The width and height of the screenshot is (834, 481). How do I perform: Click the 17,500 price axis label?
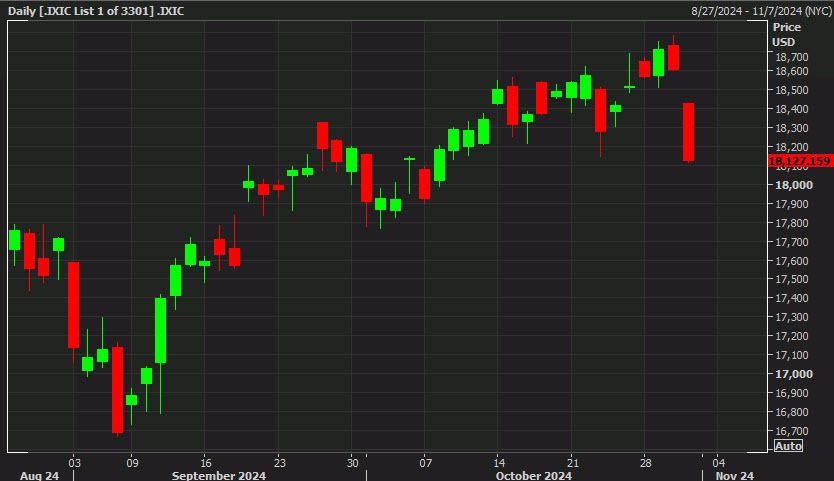click(x=791, y=279)
